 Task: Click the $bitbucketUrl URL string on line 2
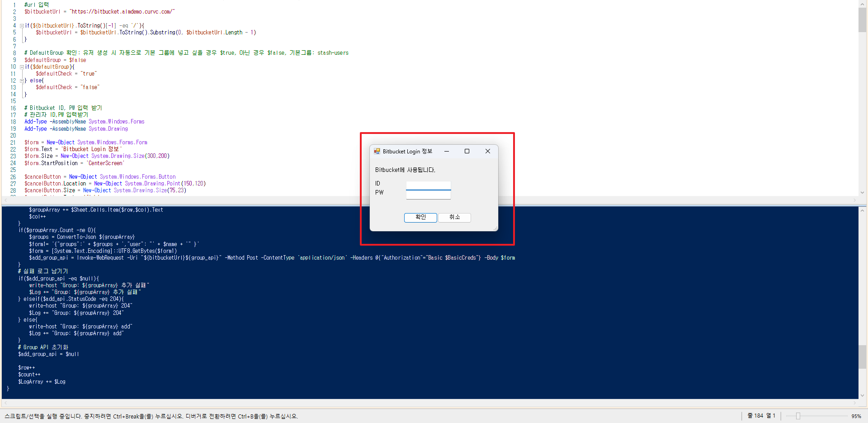point(122,12)
